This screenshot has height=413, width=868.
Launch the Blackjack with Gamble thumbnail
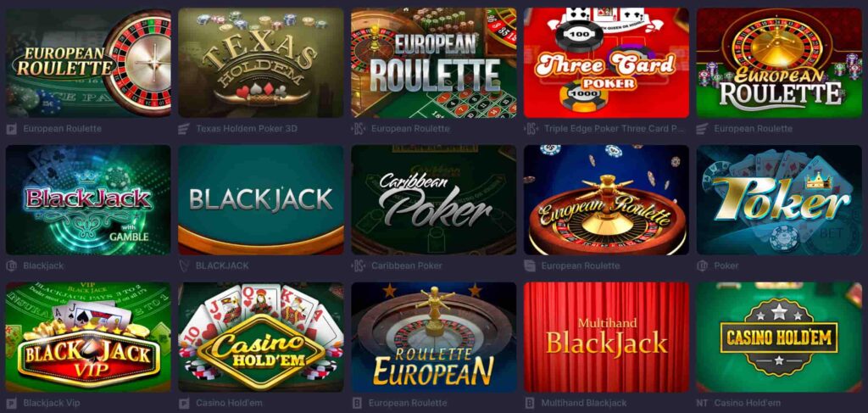point(88,200)
